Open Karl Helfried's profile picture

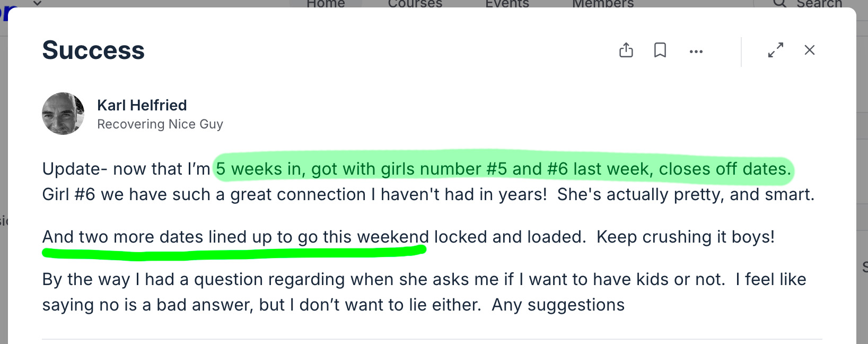tap(63, 114)
